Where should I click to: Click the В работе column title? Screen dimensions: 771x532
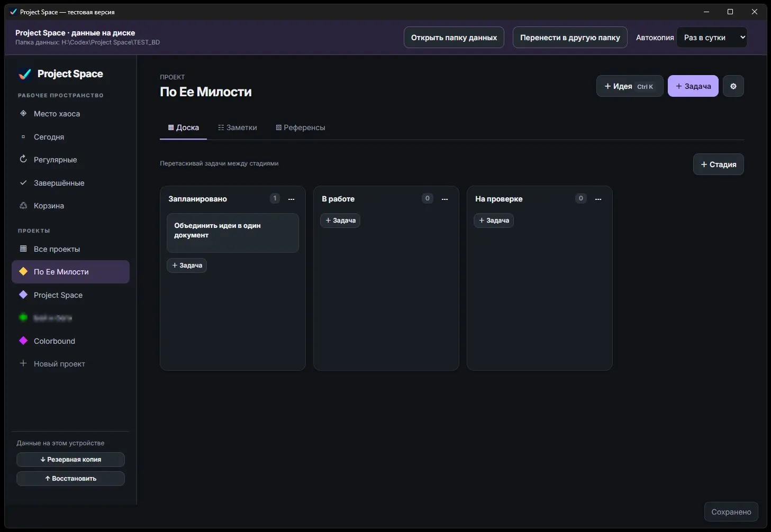pos(338,199)
